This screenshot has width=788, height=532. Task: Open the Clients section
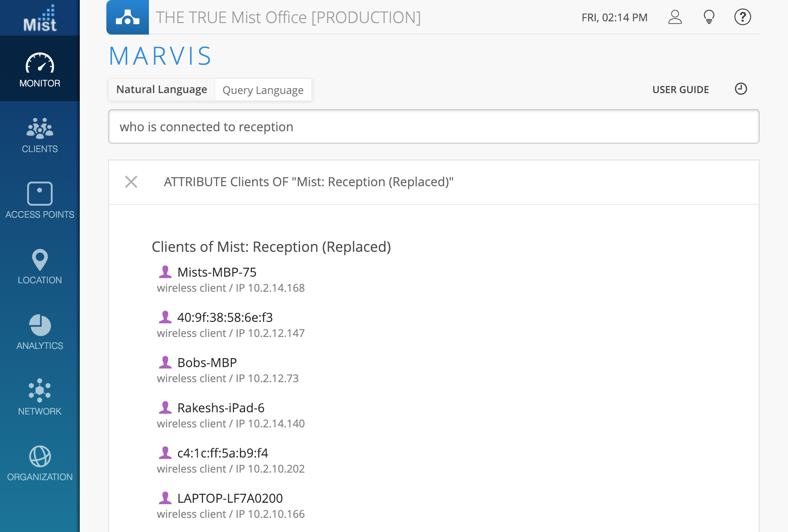[x=40, y=134]
